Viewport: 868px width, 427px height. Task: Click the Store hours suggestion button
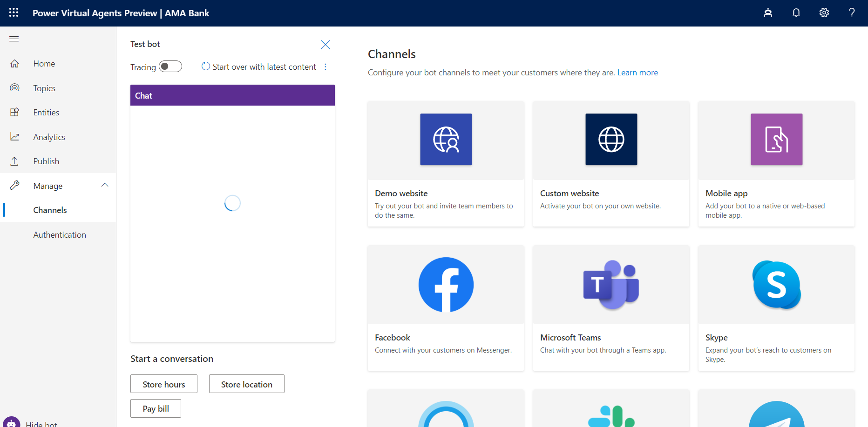(163, 384)
